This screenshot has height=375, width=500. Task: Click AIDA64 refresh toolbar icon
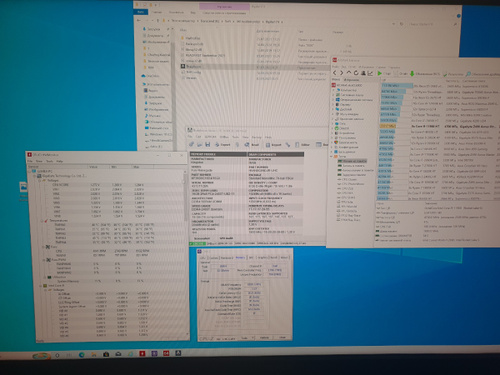click(356, 73)
